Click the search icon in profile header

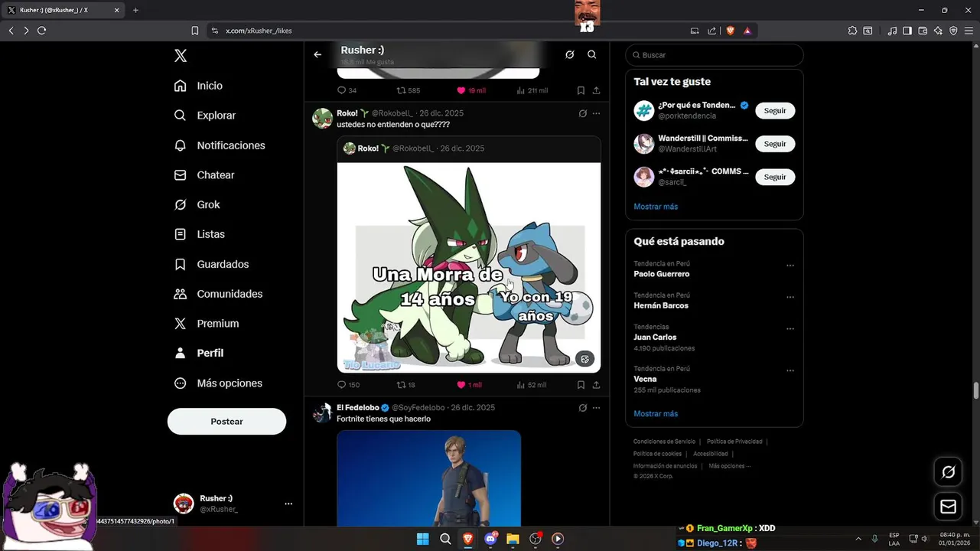(x=591, y=54)
